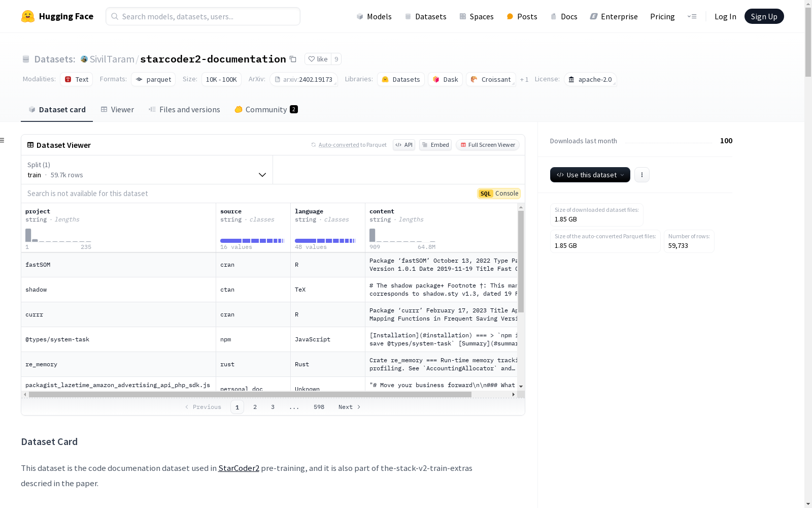Viewport: 812px width, 508px height.
Task: Select the Dataset card tab
Action: [57, 109]
